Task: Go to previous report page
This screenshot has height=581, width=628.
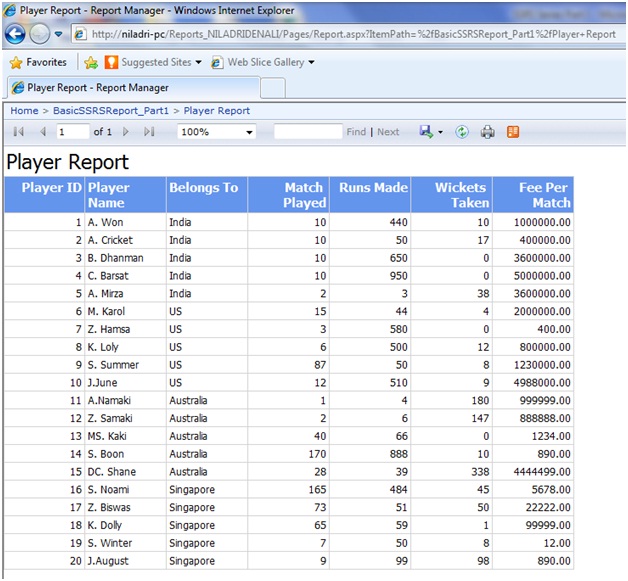Action: click(x=43, y=132)
